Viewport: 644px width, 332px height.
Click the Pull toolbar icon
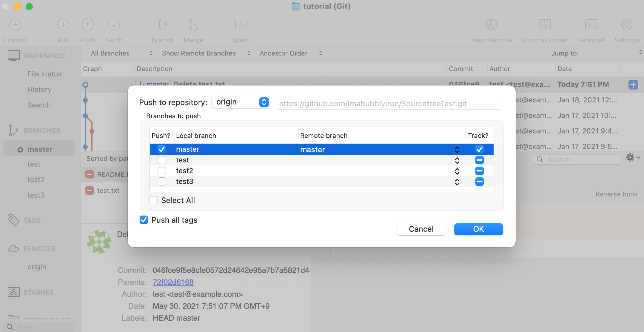click(63, 25)
